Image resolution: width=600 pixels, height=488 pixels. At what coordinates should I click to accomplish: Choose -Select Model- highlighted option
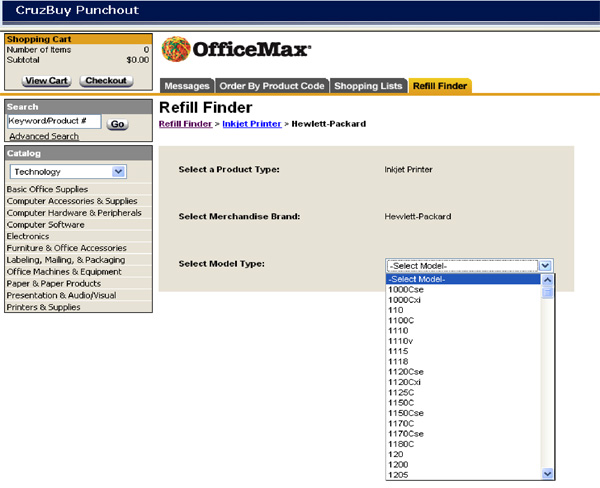(463, 279)
